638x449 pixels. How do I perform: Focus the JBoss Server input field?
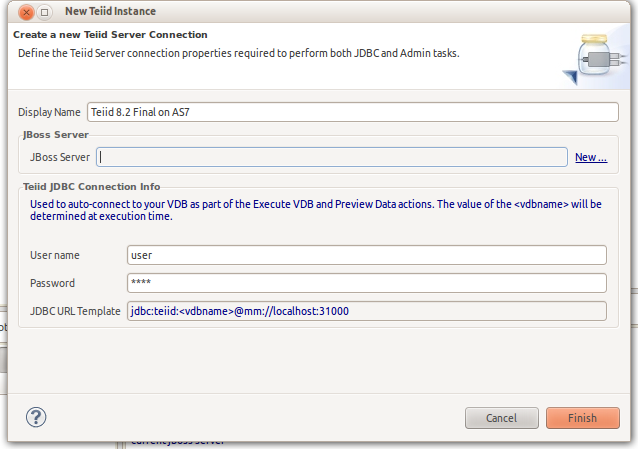pyautogui.click(x=332, y=157)
